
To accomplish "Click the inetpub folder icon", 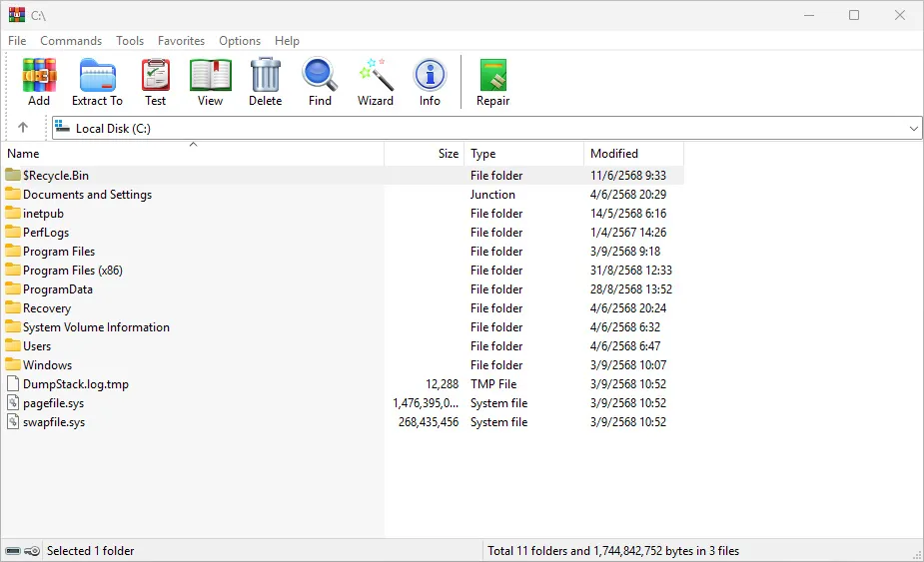I will (x=13, y=213).
